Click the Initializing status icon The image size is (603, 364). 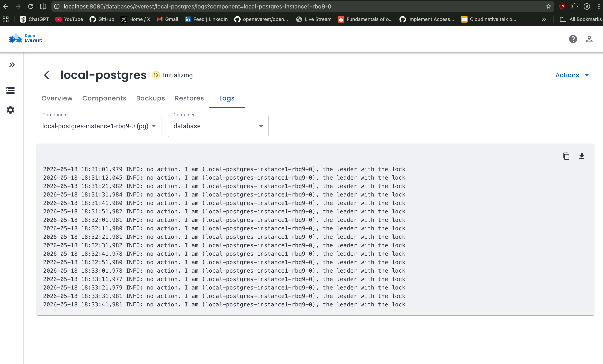pos(156,75)
